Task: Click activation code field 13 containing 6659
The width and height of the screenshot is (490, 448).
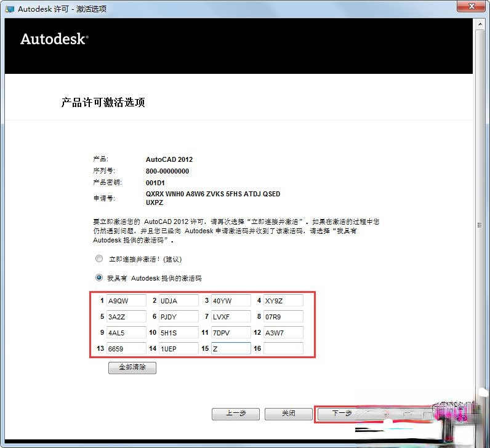Action: click(126, 348)
